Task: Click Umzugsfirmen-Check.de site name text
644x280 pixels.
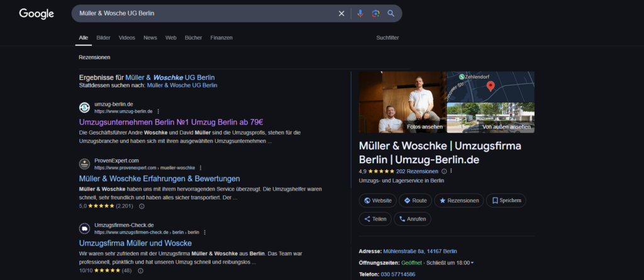Action: click(124, 225)
